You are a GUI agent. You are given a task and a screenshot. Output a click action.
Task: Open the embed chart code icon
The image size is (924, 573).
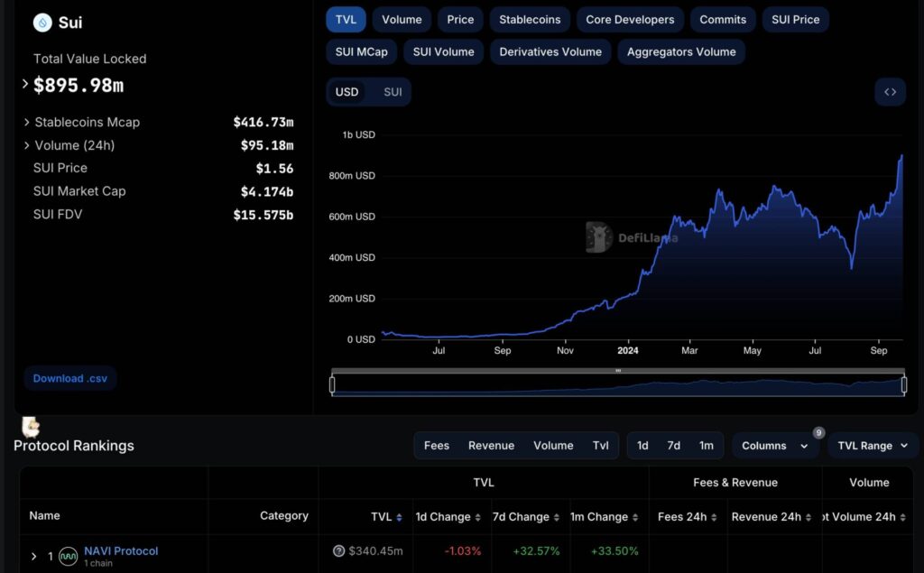point(890,92)
